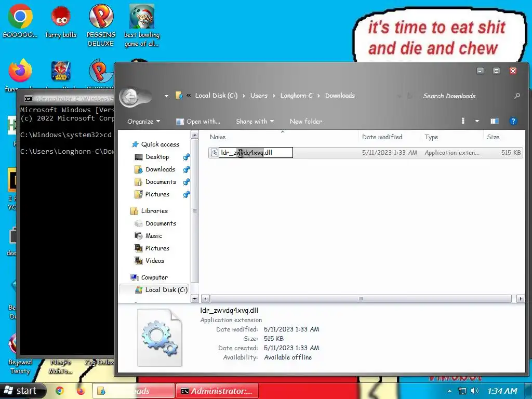The width and height of the screenshot is (532, 399).
Task: Switch to Downloads Explorer taskbar button
Action: point(133,391)
